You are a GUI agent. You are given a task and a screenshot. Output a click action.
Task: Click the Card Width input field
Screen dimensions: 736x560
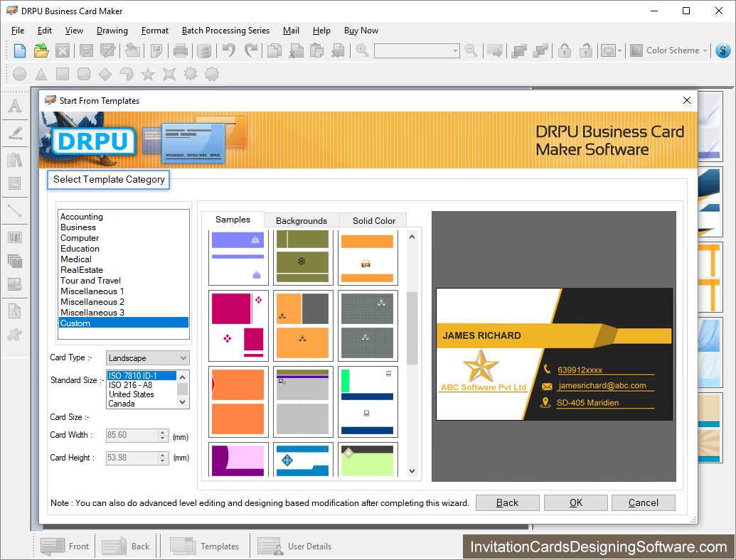click(132, 435)
